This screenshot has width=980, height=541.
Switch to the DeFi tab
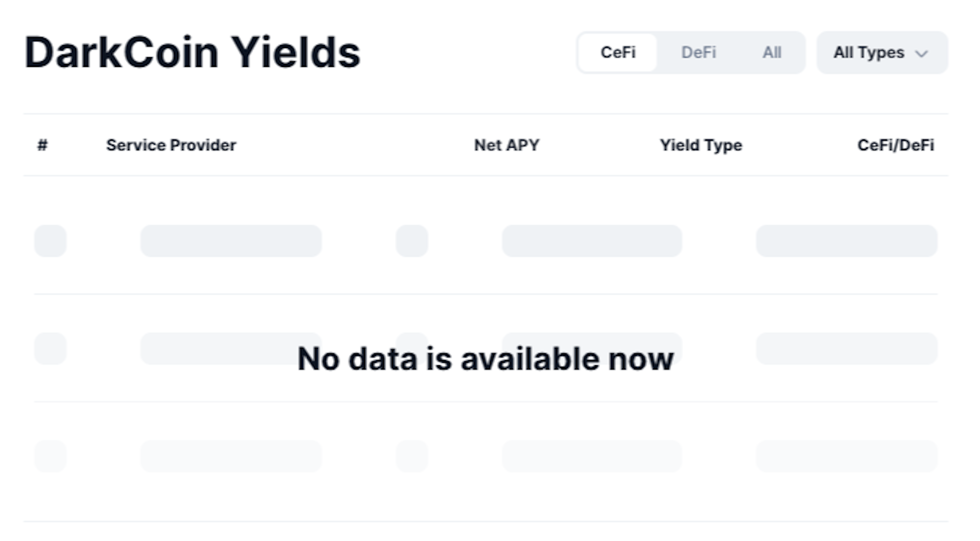pyautogui.click(x=698, y=53)
